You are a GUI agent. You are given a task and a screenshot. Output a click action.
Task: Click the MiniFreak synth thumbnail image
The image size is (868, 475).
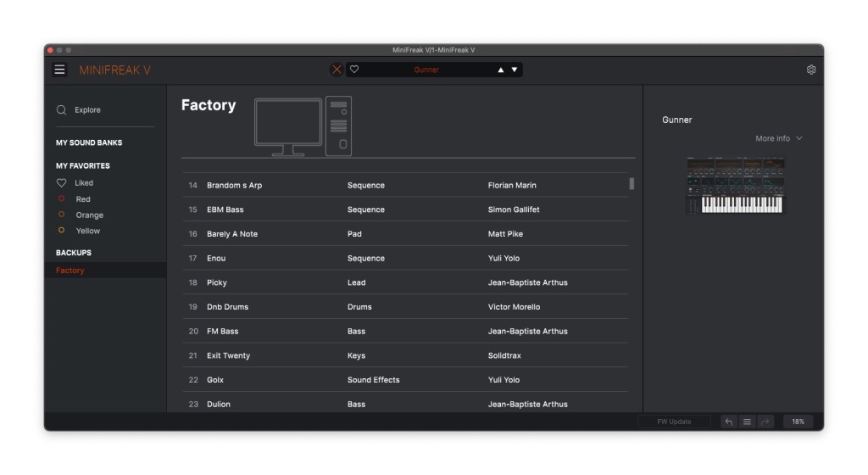735,186
